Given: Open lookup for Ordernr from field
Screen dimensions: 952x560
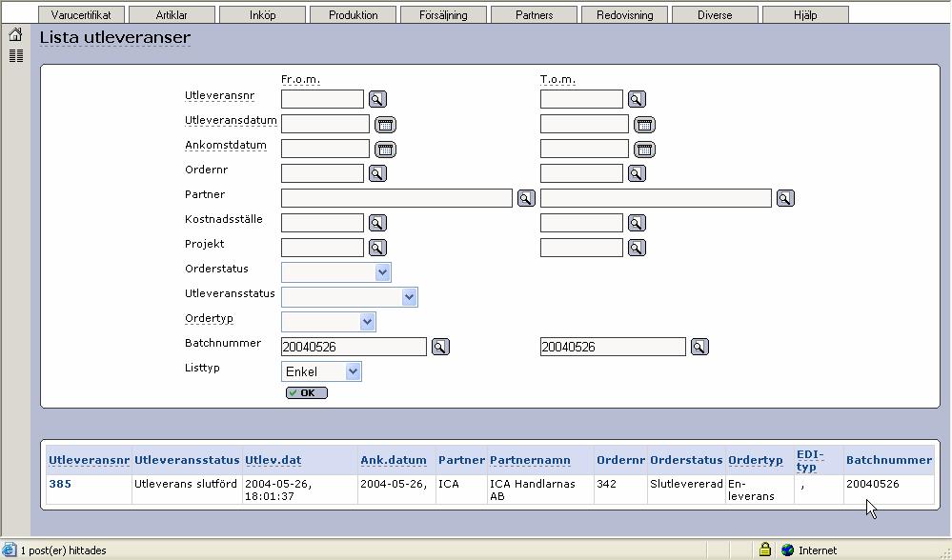Looking at the screenshot, I should pos(377,173).
